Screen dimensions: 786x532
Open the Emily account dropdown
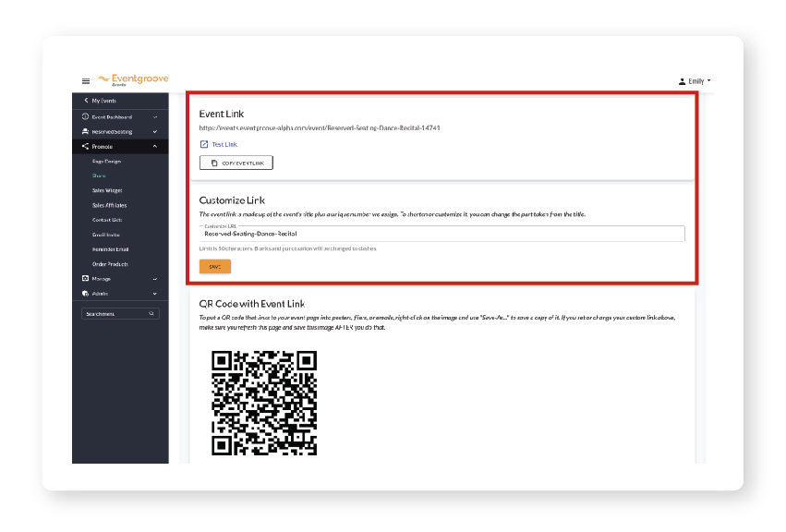(x=695, y=81)
